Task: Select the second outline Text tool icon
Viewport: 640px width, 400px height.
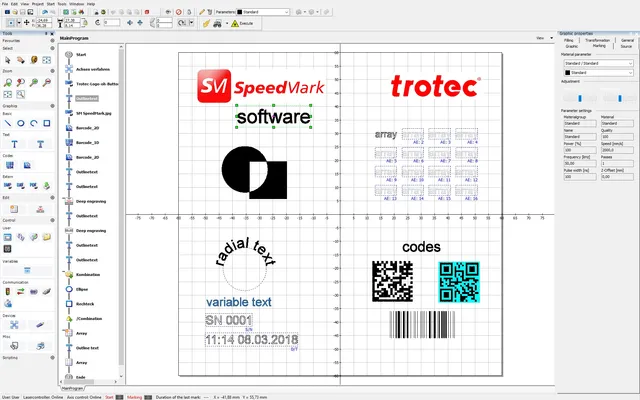Action: coord(40,144)
